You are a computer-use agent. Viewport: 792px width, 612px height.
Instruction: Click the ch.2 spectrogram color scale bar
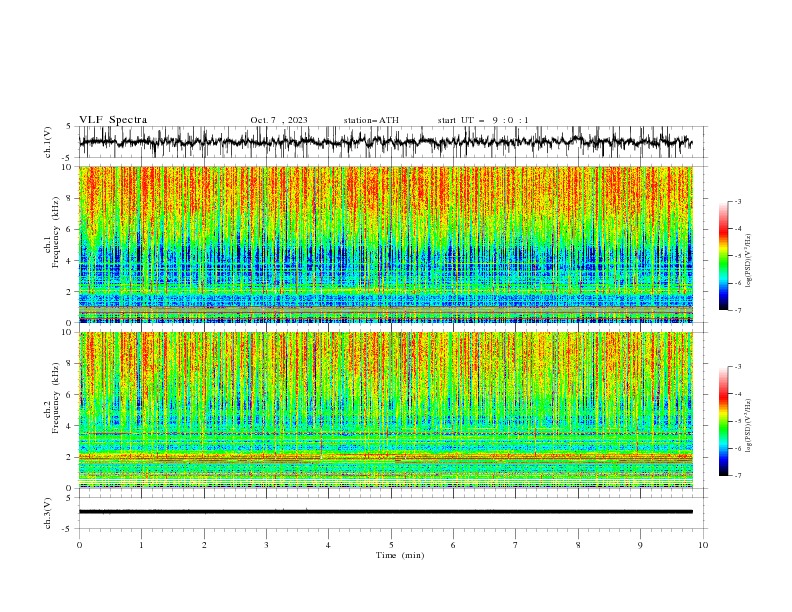click(x=723, y=421)
